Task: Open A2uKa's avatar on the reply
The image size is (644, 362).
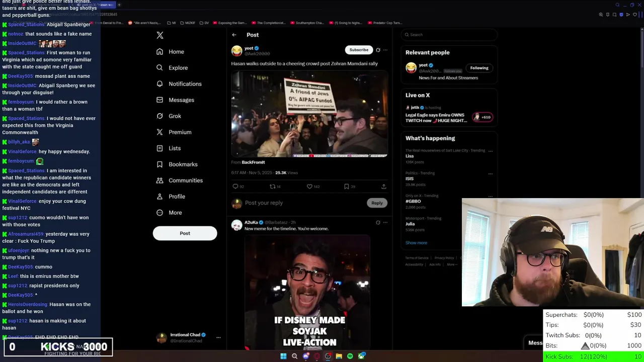Action: (x=236, y=225)
